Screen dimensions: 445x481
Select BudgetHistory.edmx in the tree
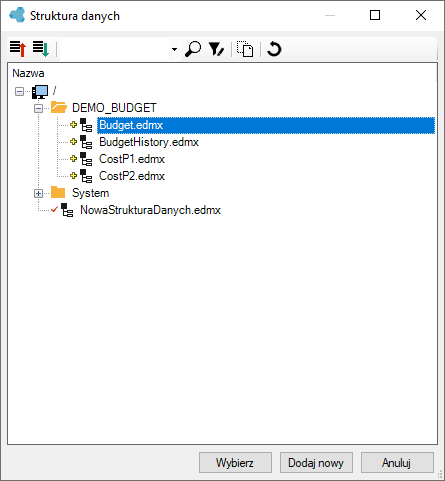149,142
